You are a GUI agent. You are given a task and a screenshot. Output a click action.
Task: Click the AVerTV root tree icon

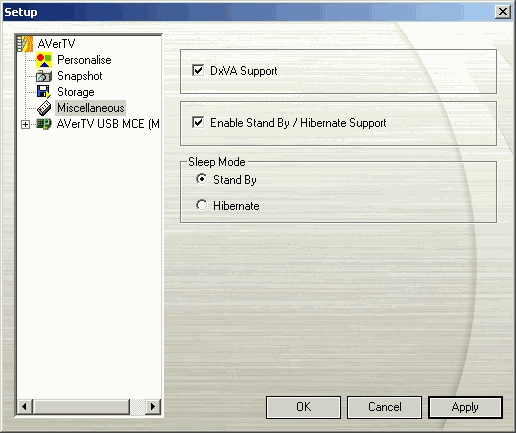point(25,44)
